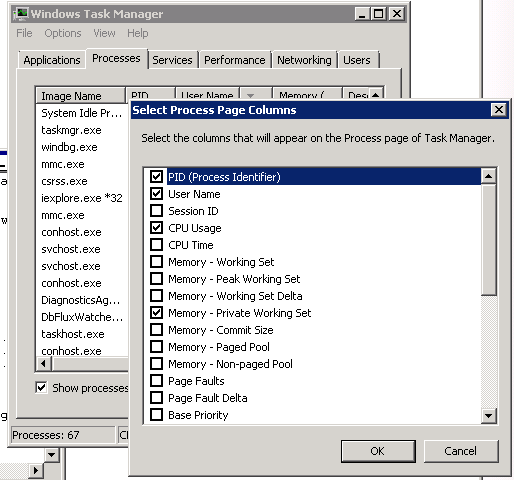The image size is (514, 480).
Task: Click the sorted column header with down arrow
Action: (256, 94)
